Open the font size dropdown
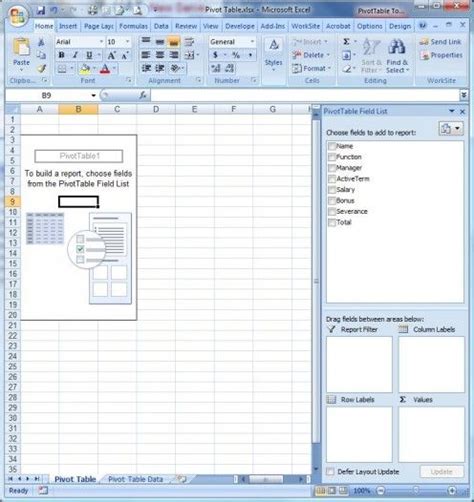The image size is (474, 502). click(x=127, y=42)
